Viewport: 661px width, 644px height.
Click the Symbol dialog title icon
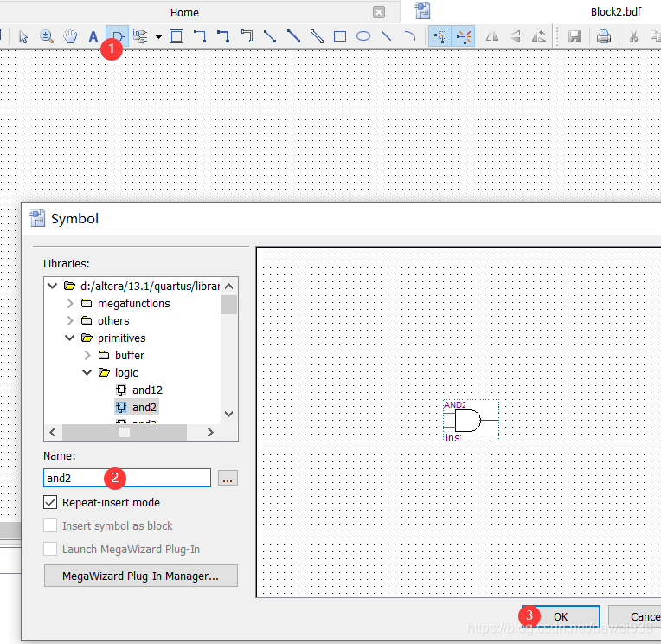[37, 218]
